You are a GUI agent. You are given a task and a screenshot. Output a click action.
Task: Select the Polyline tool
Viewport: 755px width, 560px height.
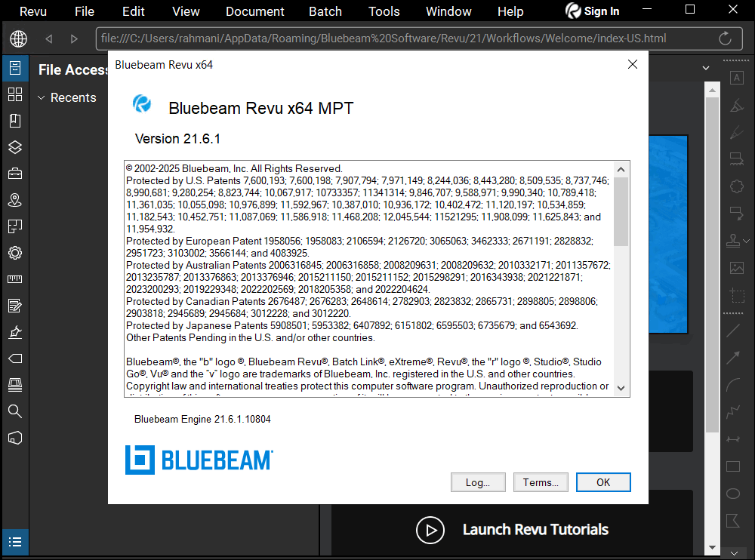coord(733,412)
